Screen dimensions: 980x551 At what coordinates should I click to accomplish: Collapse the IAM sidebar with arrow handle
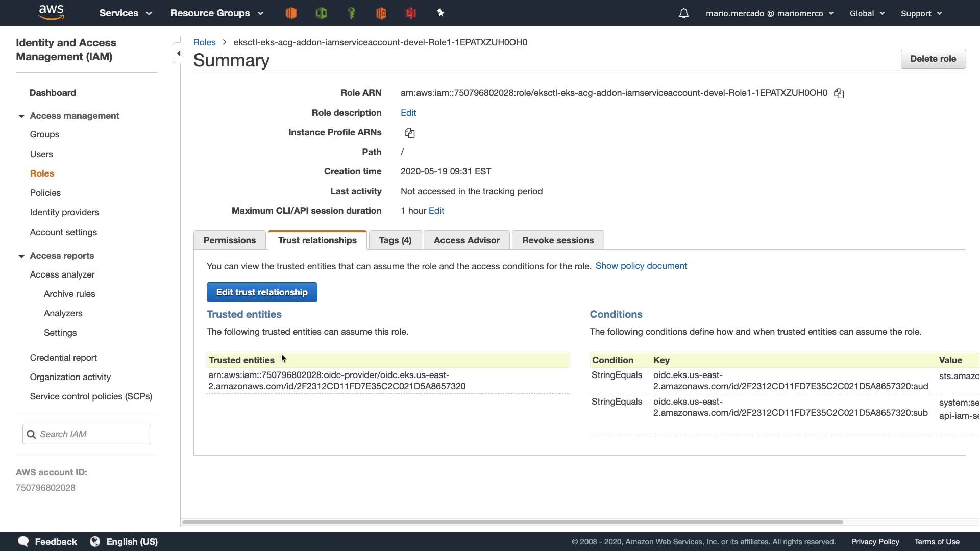178,53
